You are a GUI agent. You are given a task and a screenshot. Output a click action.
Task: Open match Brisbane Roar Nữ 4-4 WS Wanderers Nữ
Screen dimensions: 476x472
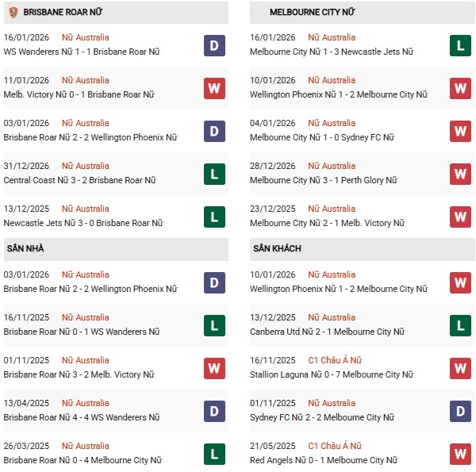coord(81,417)
